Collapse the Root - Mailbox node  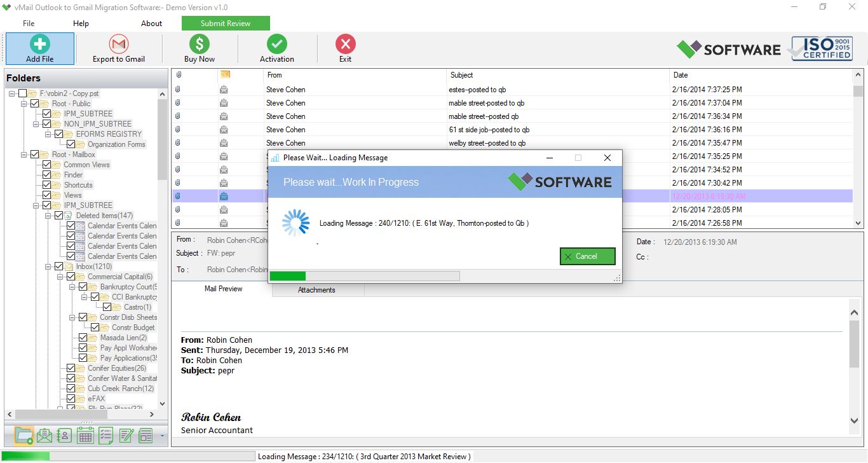(24, 155)
